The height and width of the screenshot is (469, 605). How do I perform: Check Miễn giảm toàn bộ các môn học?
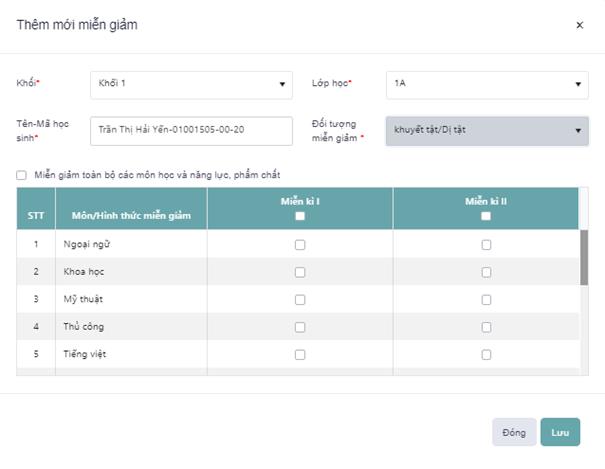(x=22, y=175)
